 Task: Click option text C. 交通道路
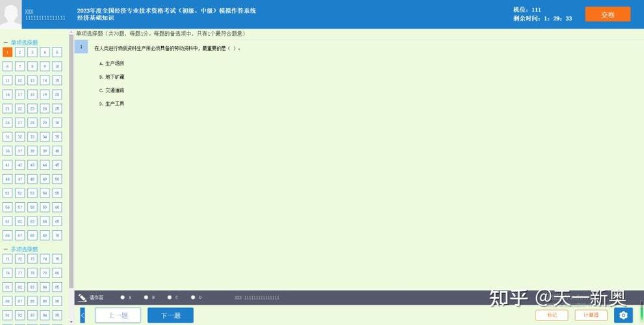[112, 90]
